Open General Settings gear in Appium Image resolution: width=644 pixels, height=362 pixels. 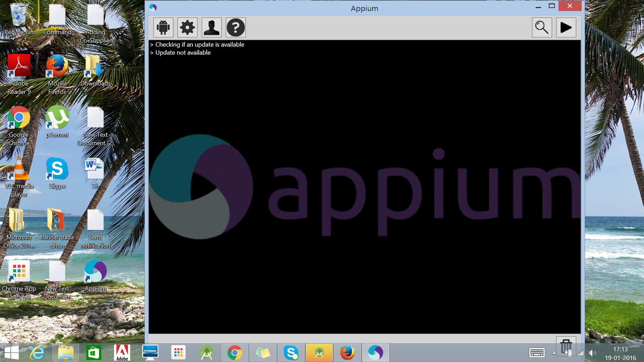(x=188, y=27)
